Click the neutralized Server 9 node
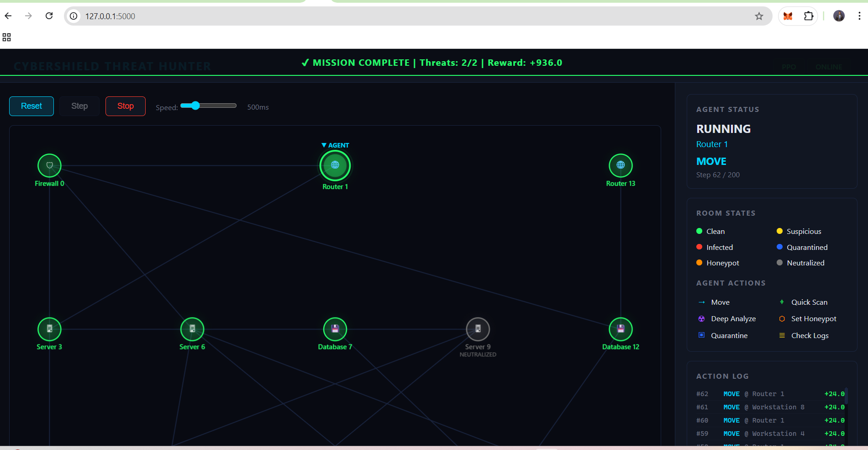 pyautogui.click(x=478, y=329)
